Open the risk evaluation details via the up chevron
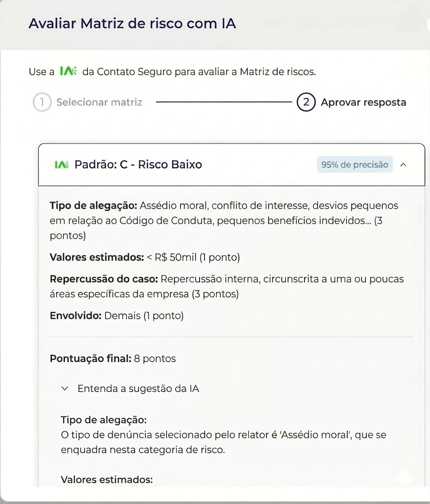Viewport: 430px width, 504px height. pos(403,165)
